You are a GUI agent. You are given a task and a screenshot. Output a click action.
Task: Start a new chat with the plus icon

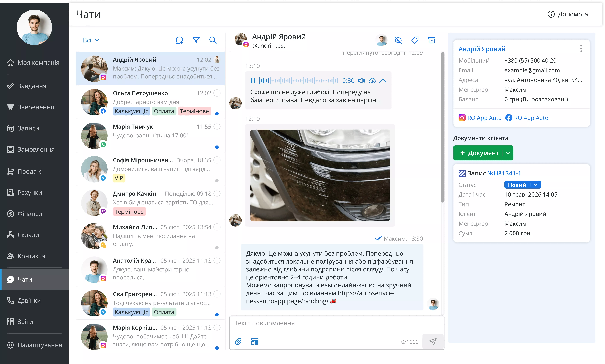pos(179,40)
